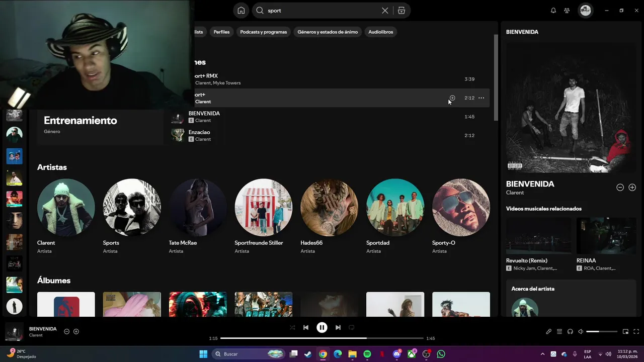
Task: Toggle shuffle in the player bar
Action: coord(292,327)
